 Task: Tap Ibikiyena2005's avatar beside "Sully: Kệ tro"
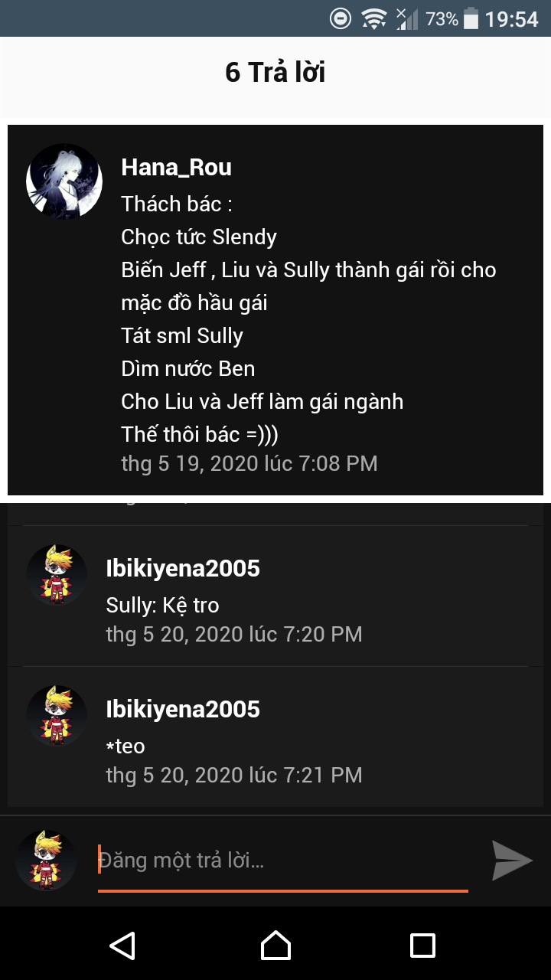point(57,575)
